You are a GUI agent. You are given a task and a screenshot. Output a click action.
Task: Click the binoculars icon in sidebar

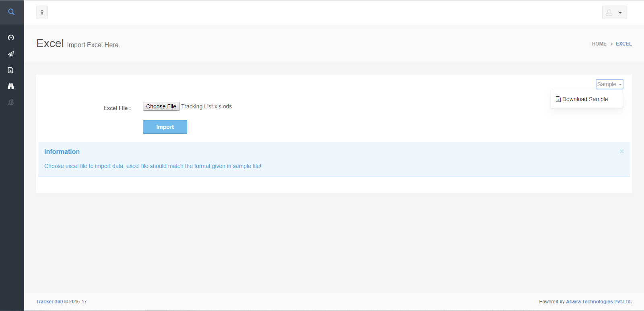[11, 86]
